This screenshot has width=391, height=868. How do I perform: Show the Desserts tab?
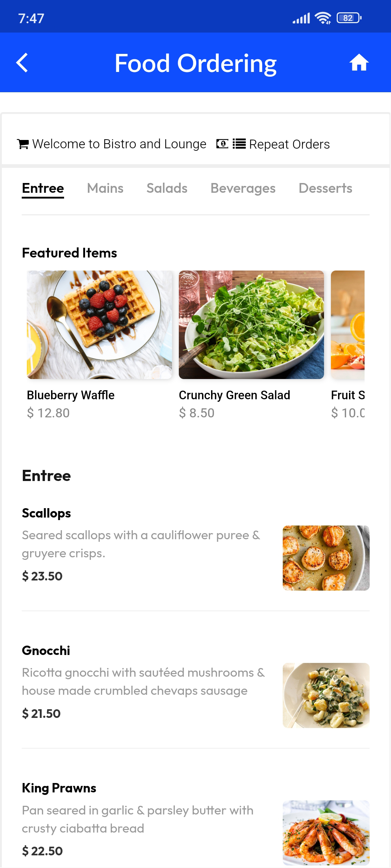point(325,188)
